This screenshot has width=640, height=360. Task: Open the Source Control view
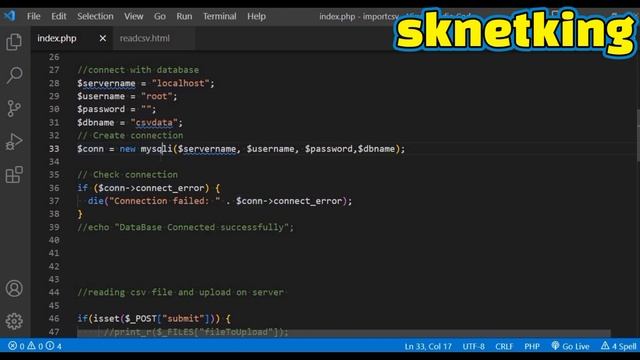tap(14, 108)
